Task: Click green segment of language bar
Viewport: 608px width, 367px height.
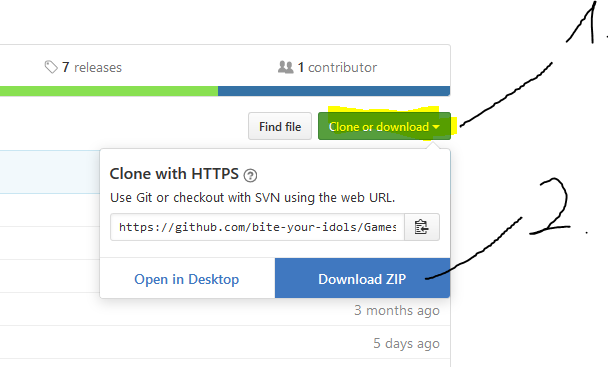Action: coord(109,91)
